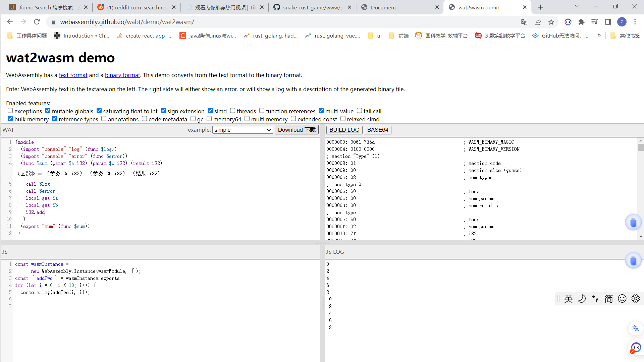The height and width of the screenshot is (362, 644).
Task: Toggle the browser side panel icon
Action: point(608,22)
